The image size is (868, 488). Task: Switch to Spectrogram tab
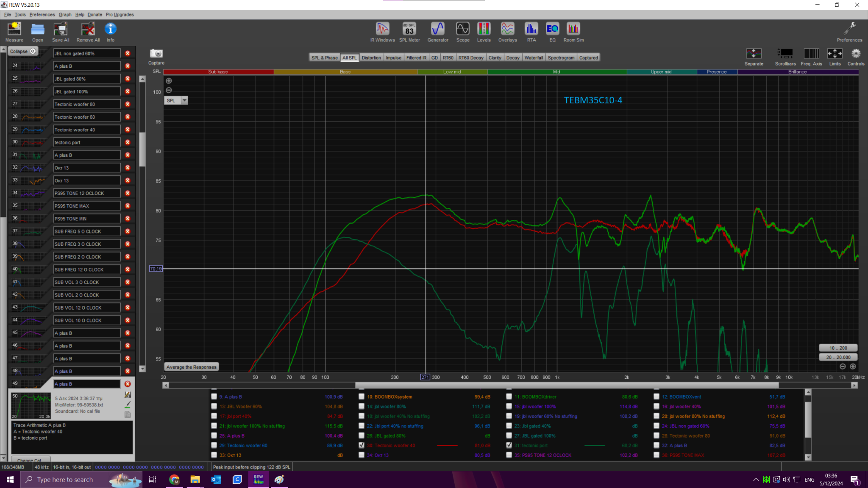[561, 58]
